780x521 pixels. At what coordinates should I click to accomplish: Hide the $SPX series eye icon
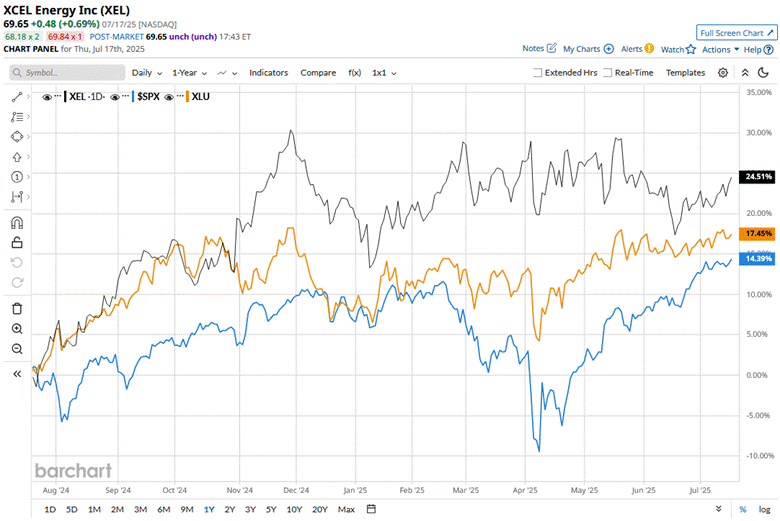coord(115,97)
